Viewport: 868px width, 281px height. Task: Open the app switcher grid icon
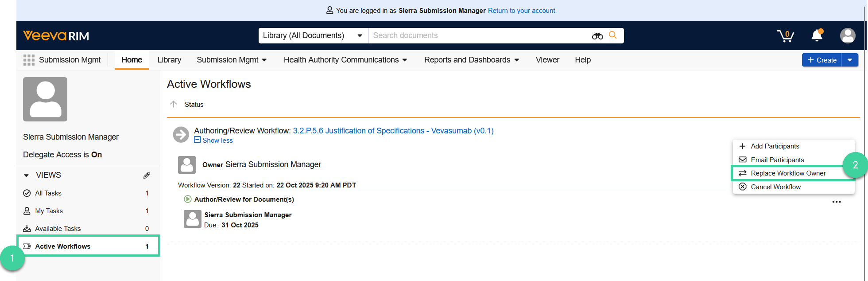pos(29,60)
